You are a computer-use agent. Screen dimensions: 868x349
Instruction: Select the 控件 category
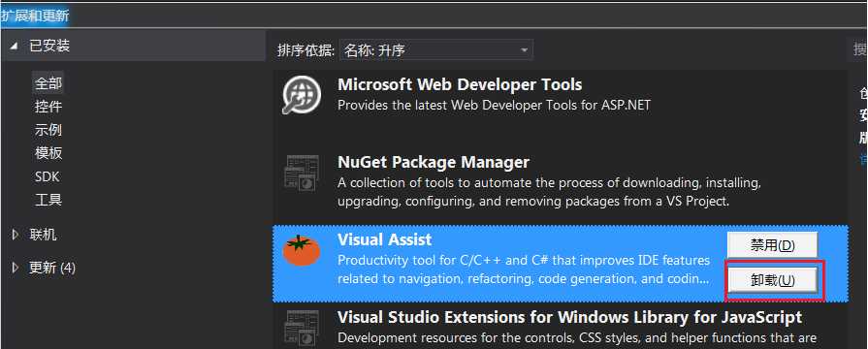pyautogui.click(x=48, y=107)
